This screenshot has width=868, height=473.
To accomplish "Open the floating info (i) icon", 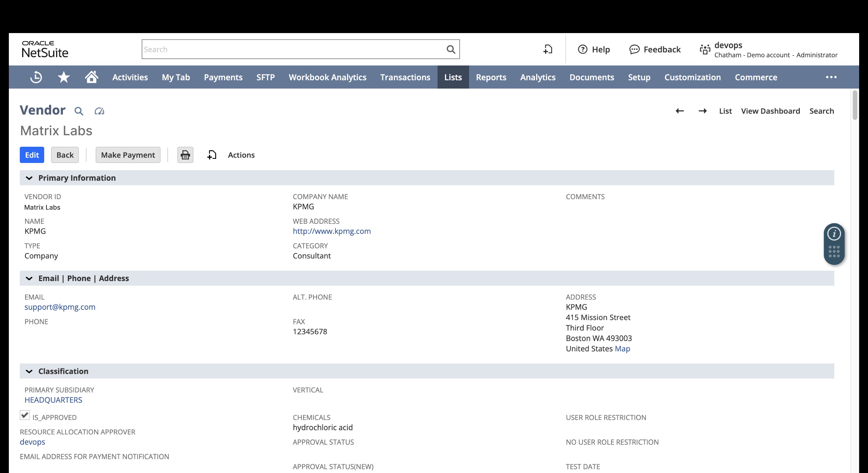I will (834, 234).
